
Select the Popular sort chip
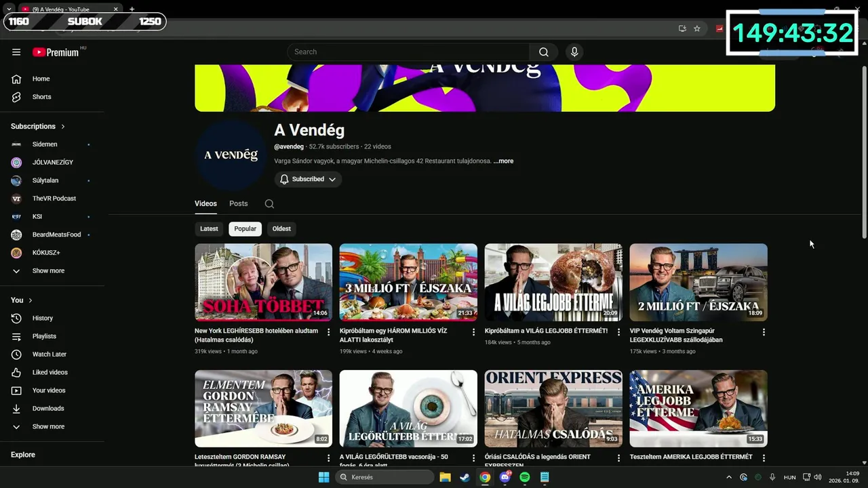(245, 229)
